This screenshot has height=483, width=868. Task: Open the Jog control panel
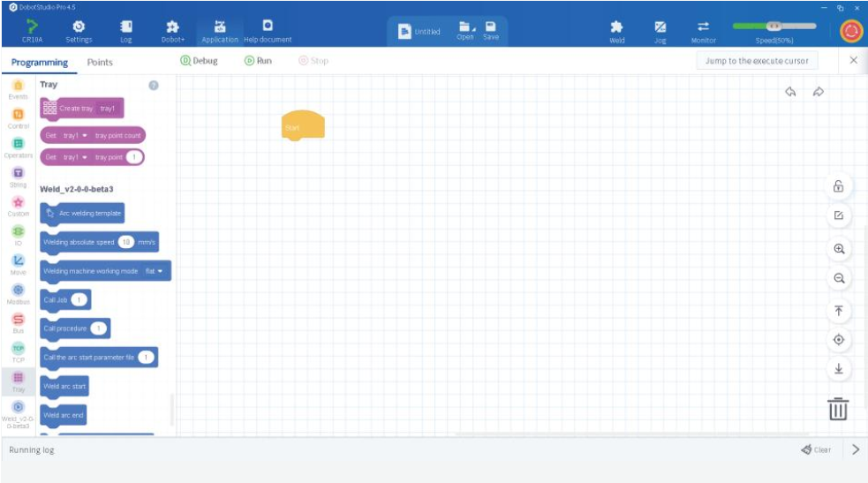pos(660,32)
